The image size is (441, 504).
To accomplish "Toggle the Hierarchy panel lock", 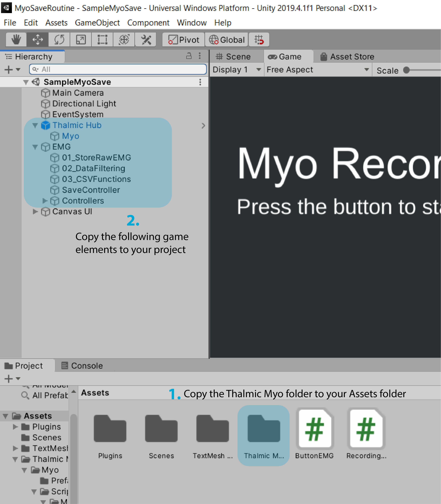I will click(188, 56).
